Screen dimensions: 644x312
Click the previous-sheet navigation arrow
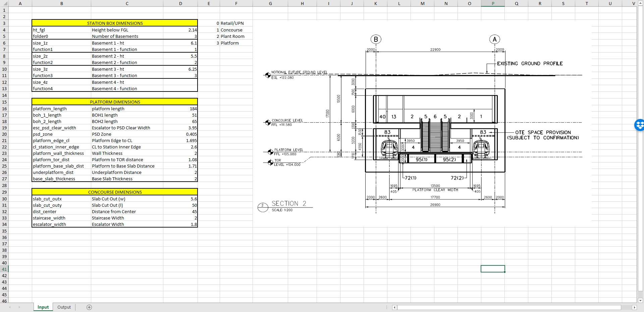(10, 307)
